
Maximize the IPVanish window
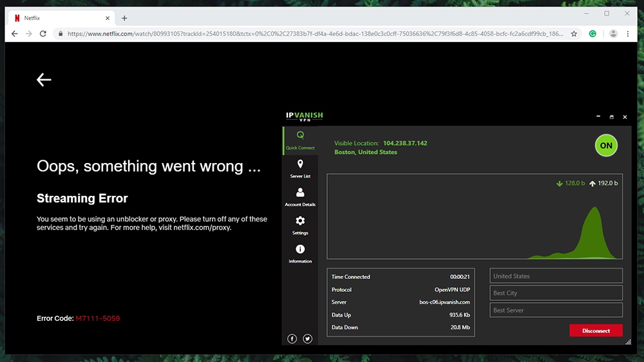tap(612, 117)
